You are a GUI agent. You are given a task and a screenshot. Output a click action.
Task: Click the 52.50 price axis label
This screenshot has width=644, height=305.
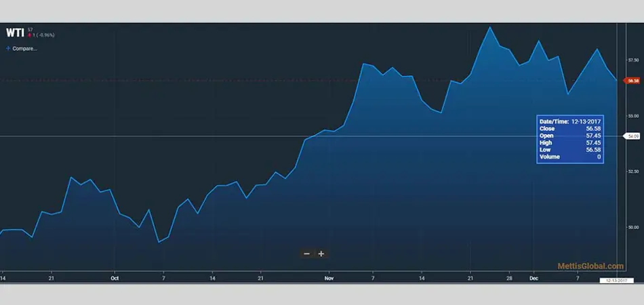point(633,171)
